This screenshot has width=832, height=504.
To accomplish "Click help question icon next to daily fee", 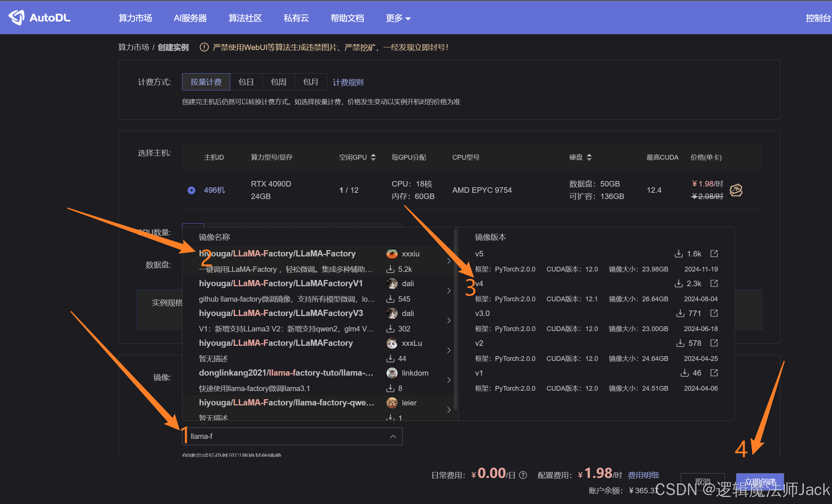I will (x=523, y=475).
